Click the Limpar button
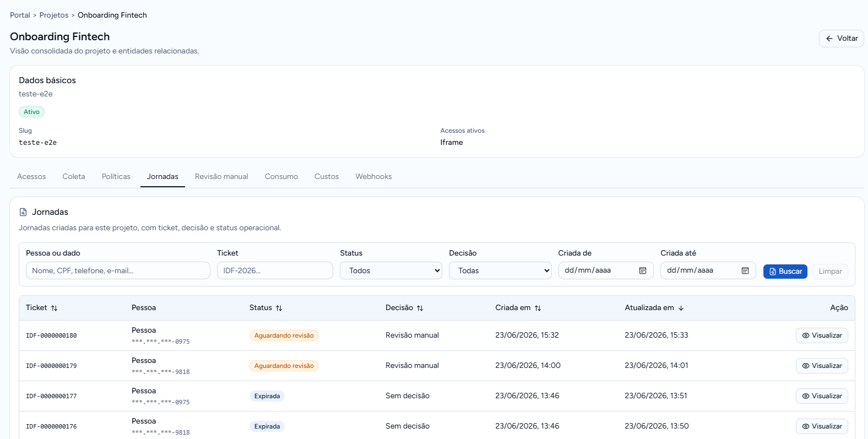The image size is (868, 439). [x=830, y=272]
